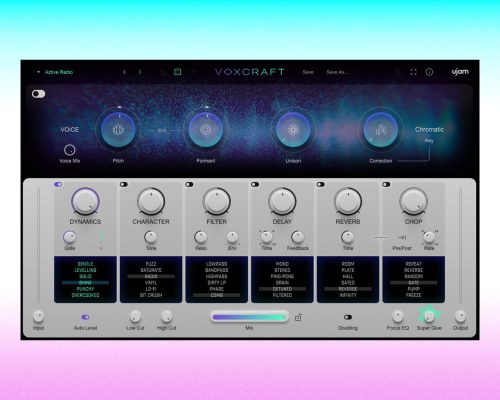Click the Formant knob icon

pos(206,129)
